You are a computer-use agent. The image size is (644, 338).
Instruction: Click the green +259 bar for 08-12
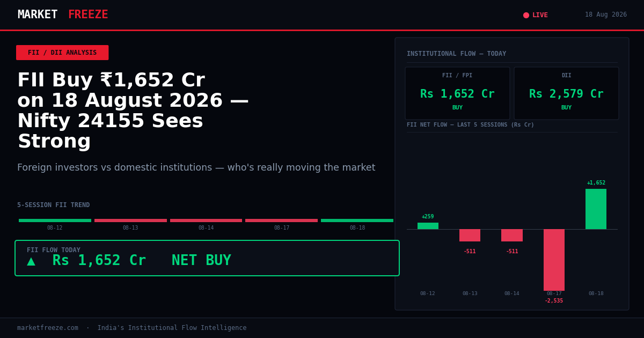(x=428, y=226)
